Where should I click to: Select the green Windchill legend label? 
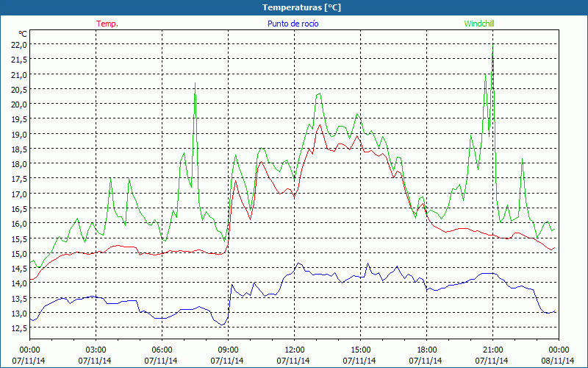pos(479,24)
